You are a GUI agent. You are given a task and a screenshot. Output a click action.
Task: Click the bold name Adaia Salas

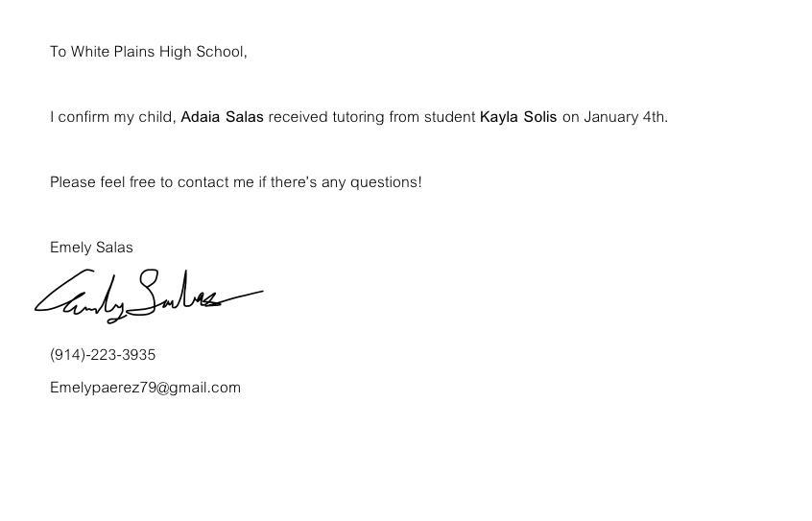tap(222, 117)
